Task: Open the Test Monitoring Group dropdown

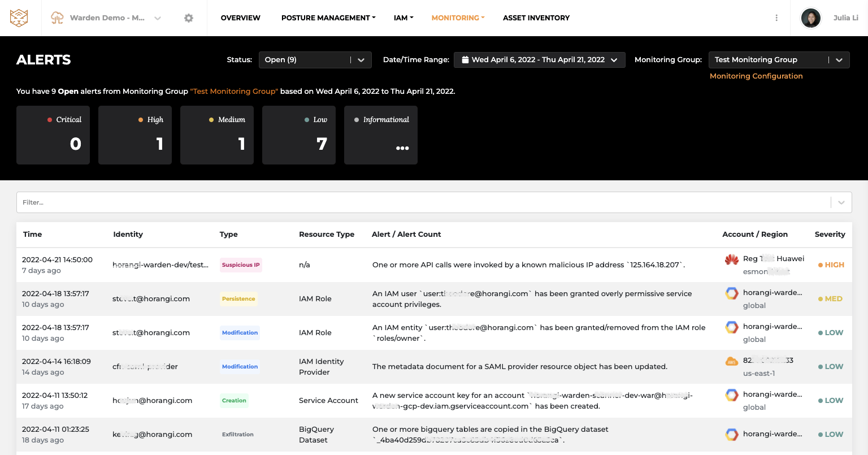Action: pos(779,60)
